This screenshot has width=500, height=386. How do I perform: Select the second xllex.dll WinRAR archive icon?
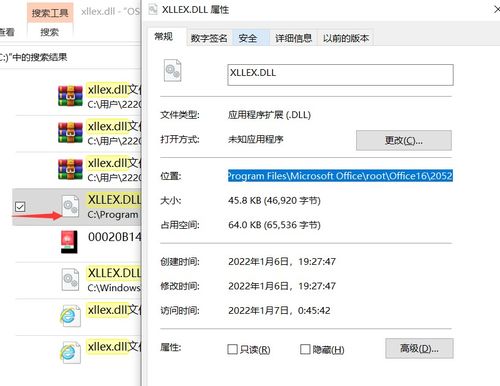pyautogui.click(x=70, y=133)
